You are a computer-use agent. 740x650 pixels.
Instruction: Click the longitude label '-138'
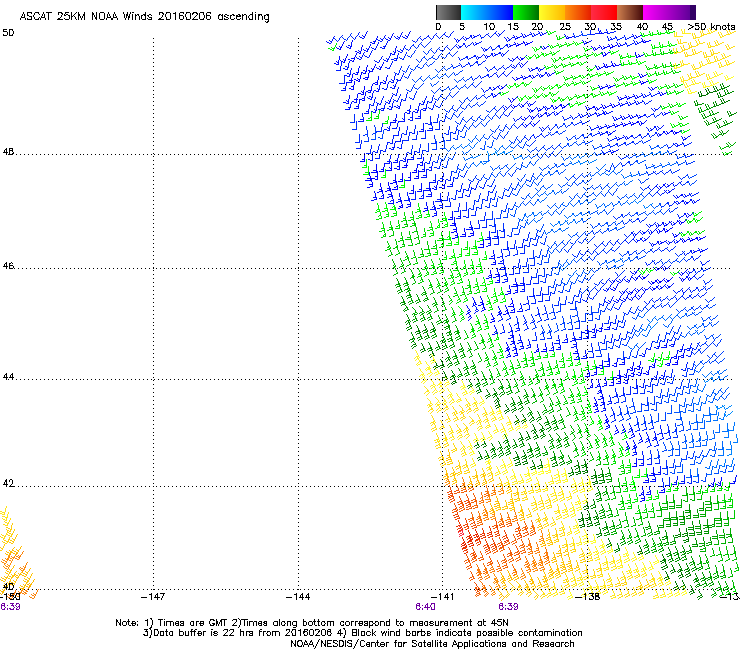pyautogui.click(x=588, y=597)
